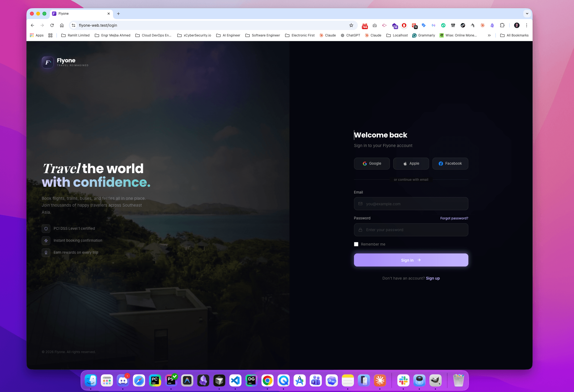Click the address bar URL
Screen dimensions: 574x392
[x=98, y=25]
